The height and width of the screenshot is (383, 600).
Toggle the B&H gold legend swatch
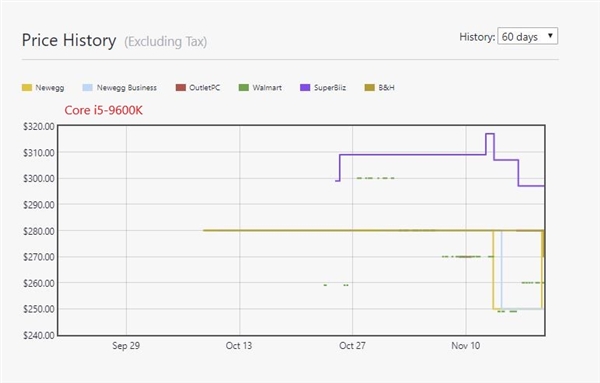click(x=370, y=88)
